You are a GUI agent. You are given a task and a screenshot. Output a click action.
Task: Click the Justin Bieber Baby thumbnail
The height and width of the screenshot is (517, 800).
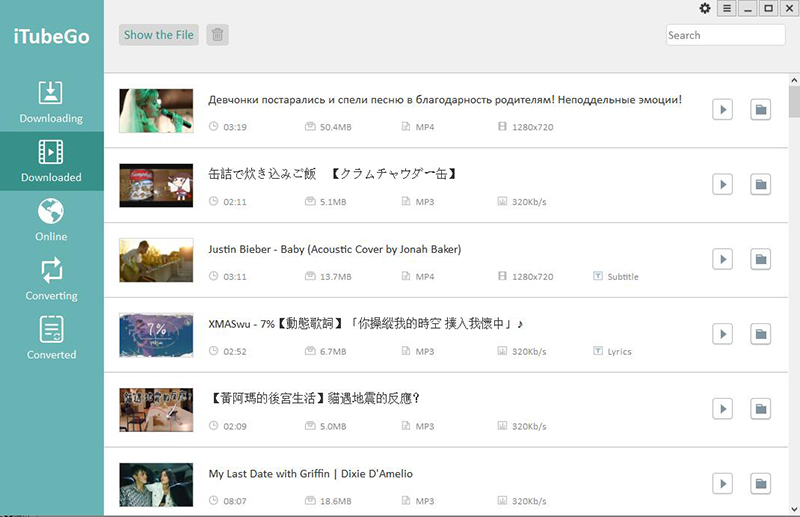coord(156,260)
